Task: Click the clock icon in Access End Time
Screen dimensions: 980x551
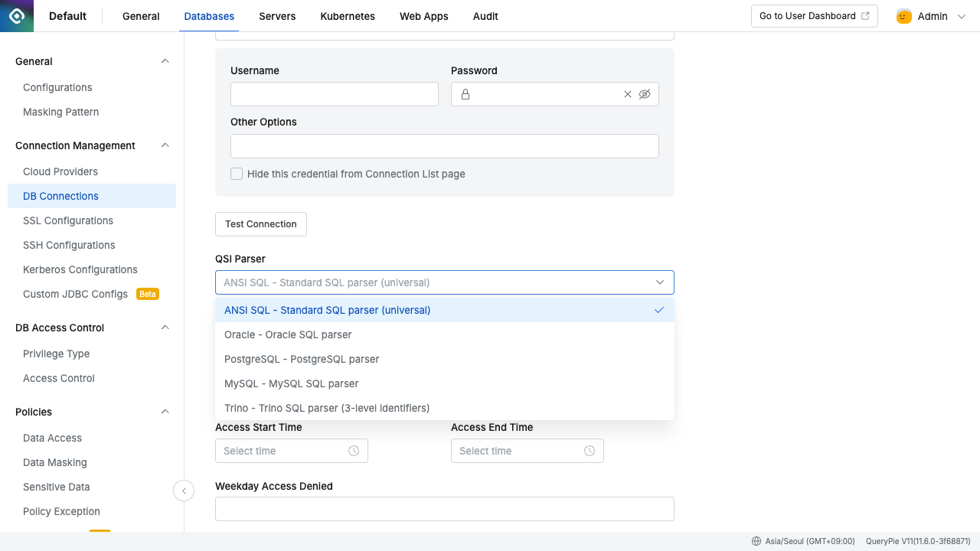Action: (x=590, y=451)
